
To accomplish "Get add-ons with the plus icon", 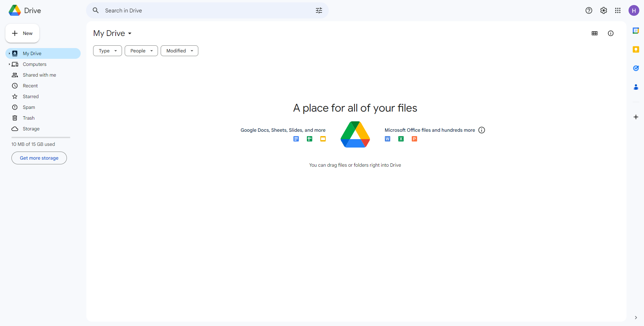I will click(x=636, y=117).
